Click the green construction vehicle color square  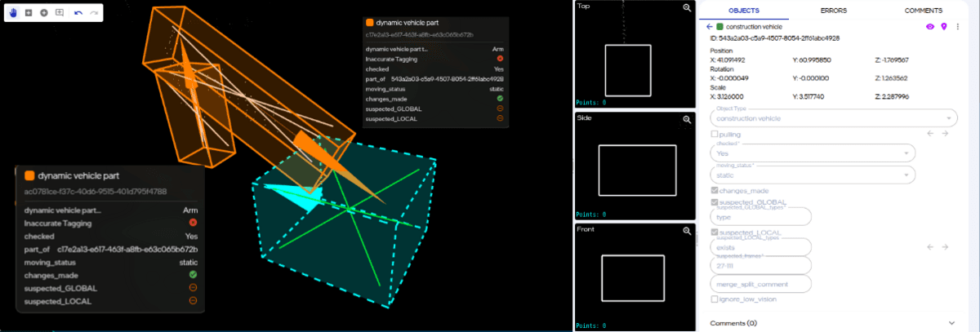point(720,27)
